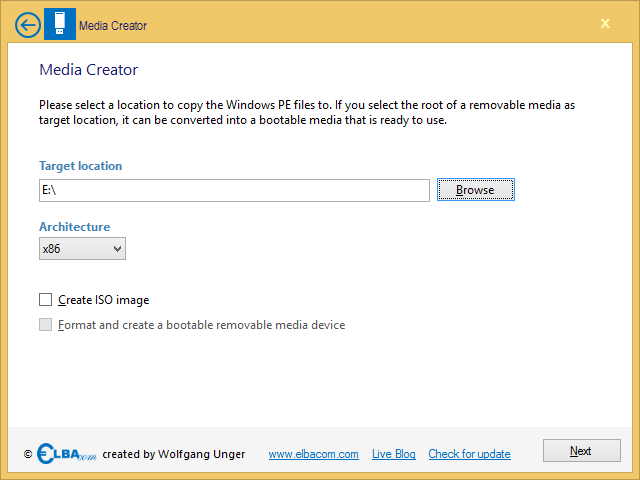640x480 pixels.
Task: Click 'created by Wolfgang Unger' text
Action: tap(174, 454)
